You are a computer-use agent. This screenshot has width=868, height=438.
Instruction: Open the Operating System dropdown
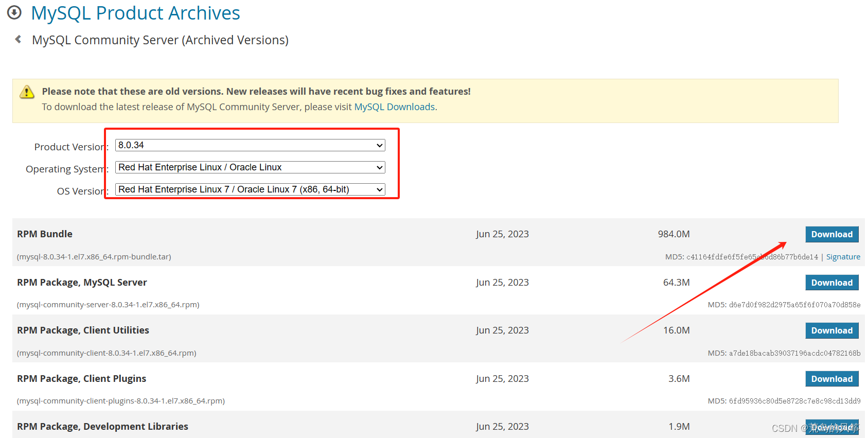(x=250, y=167)
